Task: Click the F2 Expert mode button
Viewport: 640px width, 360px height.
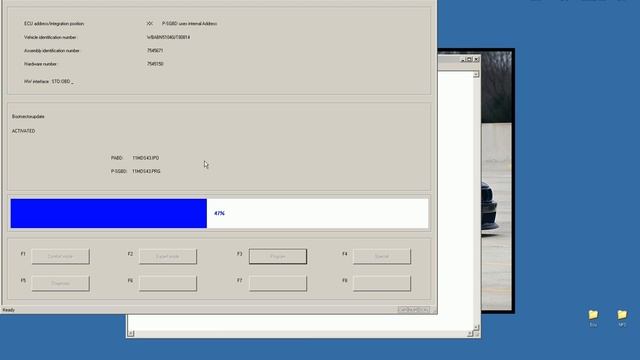Action: pos(168,256)
